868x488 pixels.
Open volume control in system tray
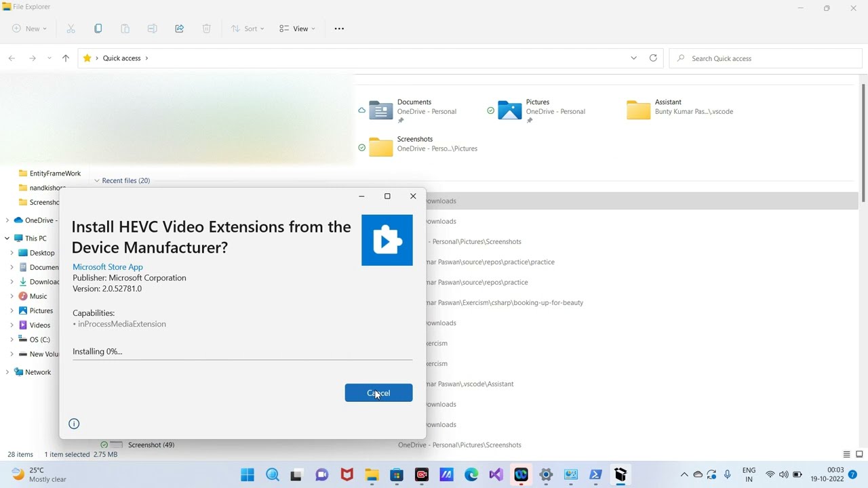784,474
